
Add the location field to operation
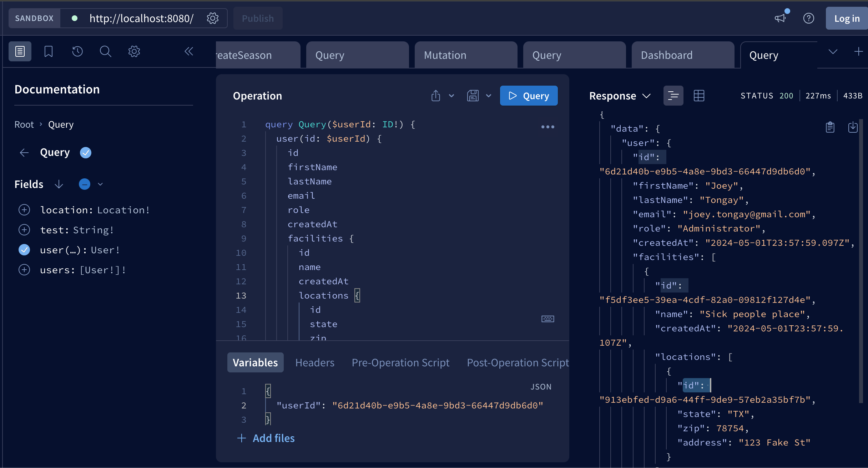coord(24,210)
